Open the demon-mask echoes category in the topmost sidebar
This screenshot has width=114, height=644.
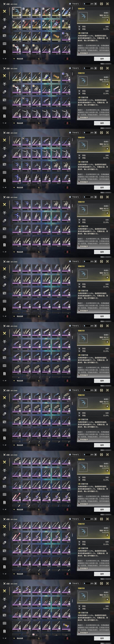(4, 19)
